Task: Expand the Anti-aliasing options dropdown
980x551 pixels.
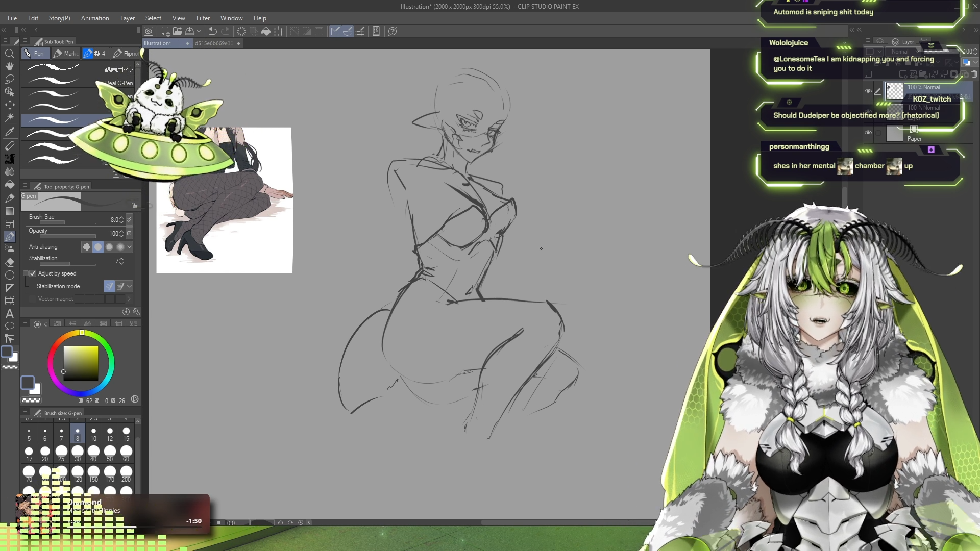Action: 130,247
